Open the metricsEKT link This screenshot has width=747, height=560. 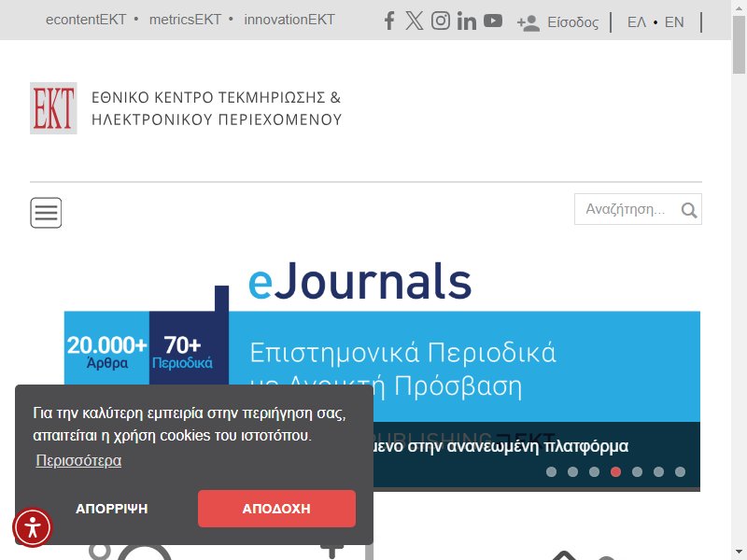[x=185, y=20]
